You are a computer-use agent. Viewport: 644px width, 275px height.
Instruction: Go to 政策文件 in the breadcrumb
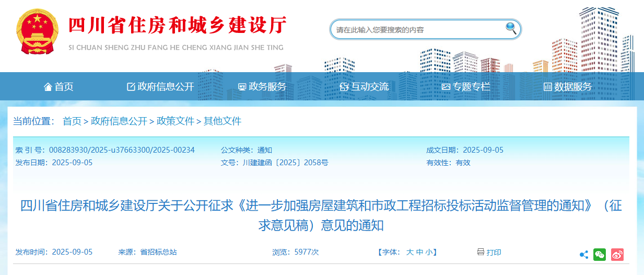pos(175,121)
